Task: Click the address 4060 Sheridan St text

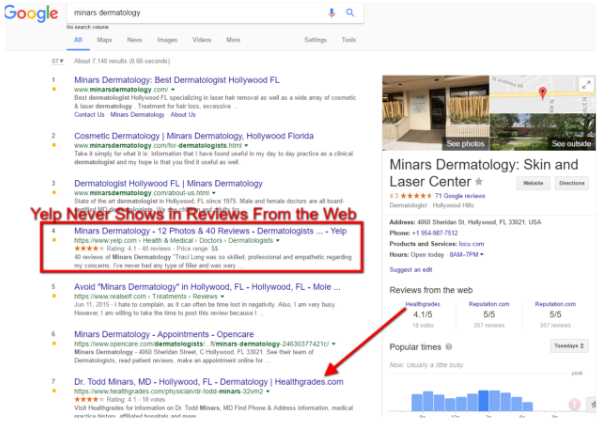Action: click(x=479, y=222)
